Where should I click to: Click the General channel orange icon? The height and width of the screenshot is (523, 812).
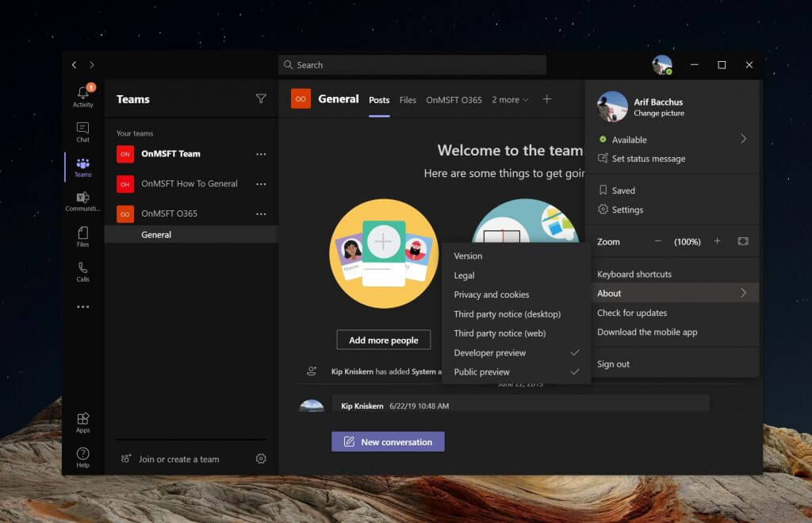tap(301, 99)
